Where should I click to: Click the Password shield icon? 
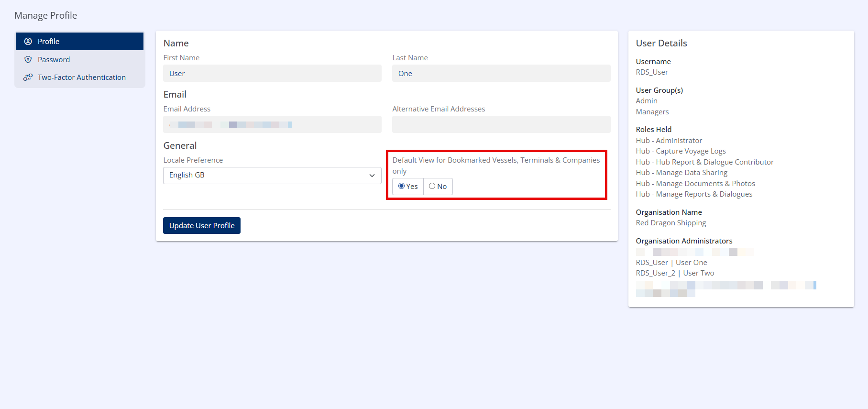pyautogui.click(x=28, y=59)
